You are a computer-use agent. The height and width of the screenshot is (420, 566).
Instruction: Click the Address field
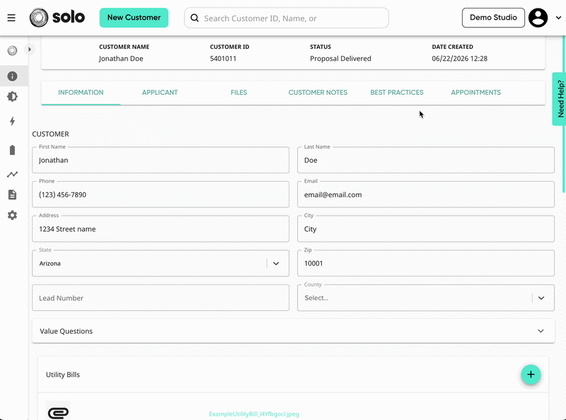pyautogui.click(x=161, y=229)
